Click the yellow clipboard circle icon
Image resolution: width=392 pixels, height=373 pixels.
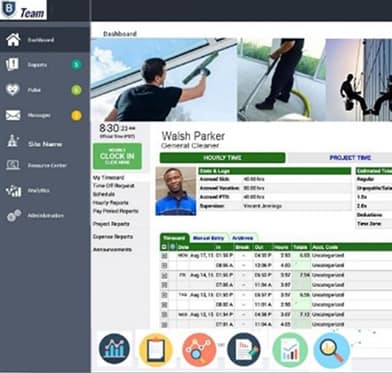pyautogui.click(x=156, y=350)
